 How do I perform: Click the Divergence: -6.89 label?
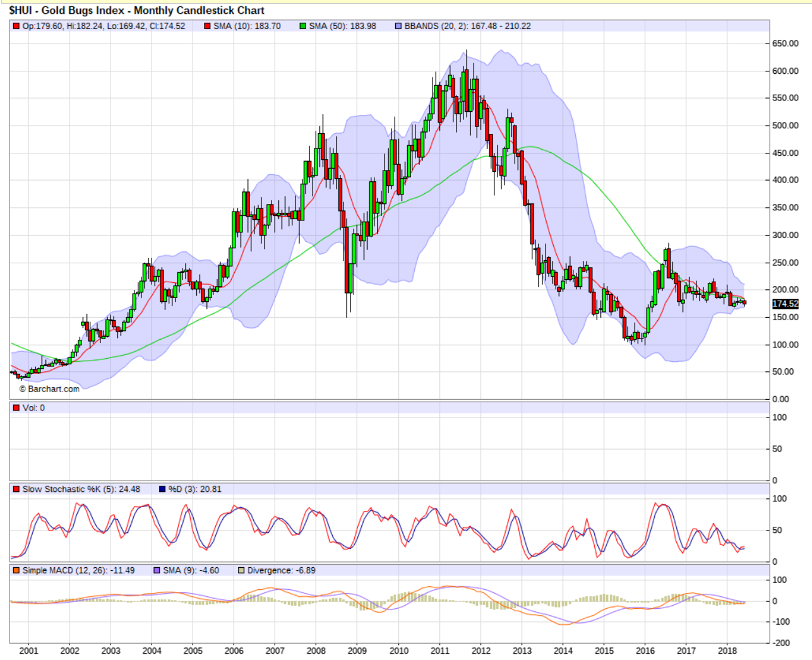click(281, 570)
